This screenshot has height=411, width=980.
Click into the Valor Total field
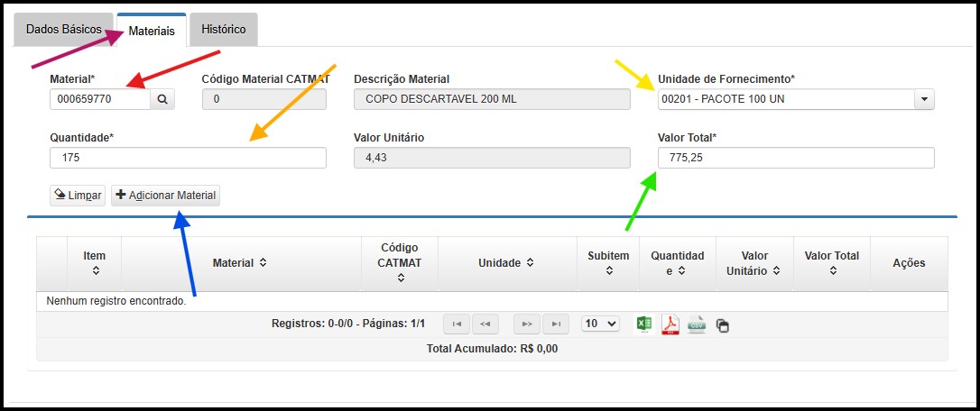click(796, 158)
